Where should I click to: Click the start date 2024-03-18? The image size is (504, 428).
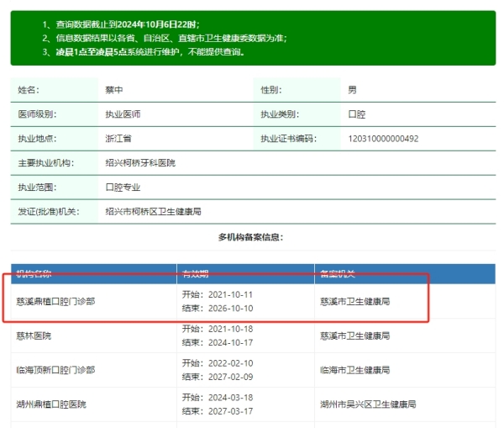(x=218, y=398)
